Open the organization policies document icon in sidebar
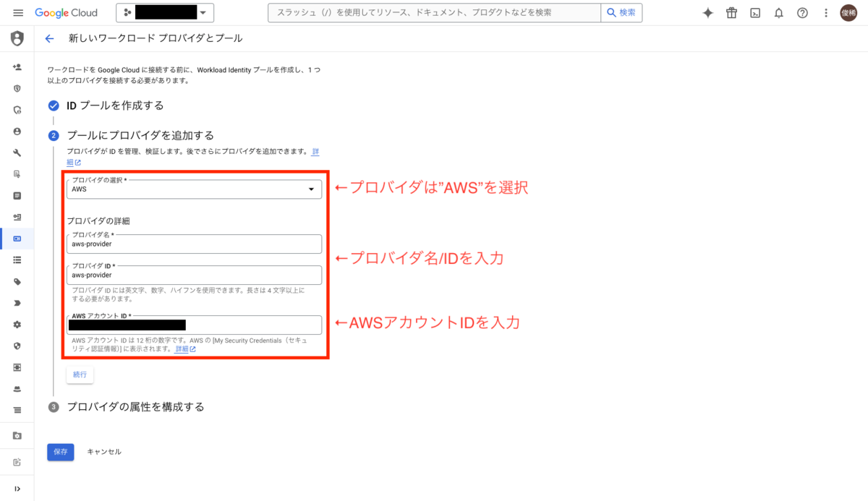The height and width of the screenshot is (501, 868). tap(17, 195)
